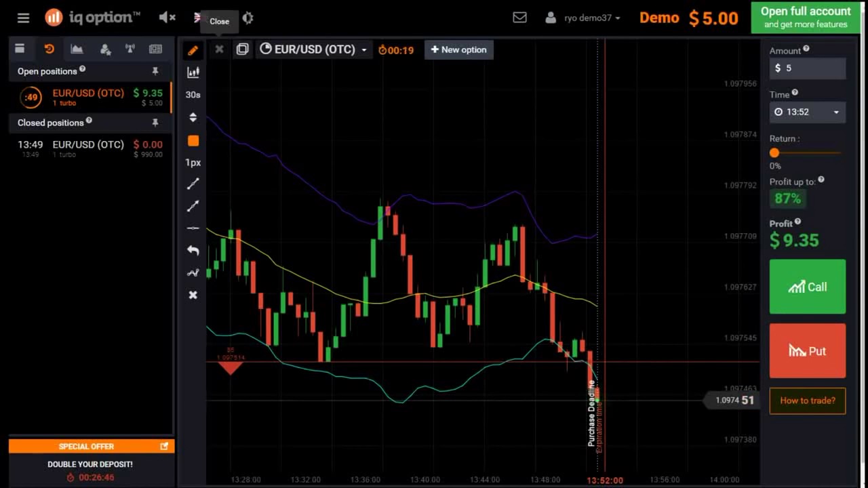Open the 30s candle interval selector
The height and width of the screenshot is (488, 868).
coord(193,95)
